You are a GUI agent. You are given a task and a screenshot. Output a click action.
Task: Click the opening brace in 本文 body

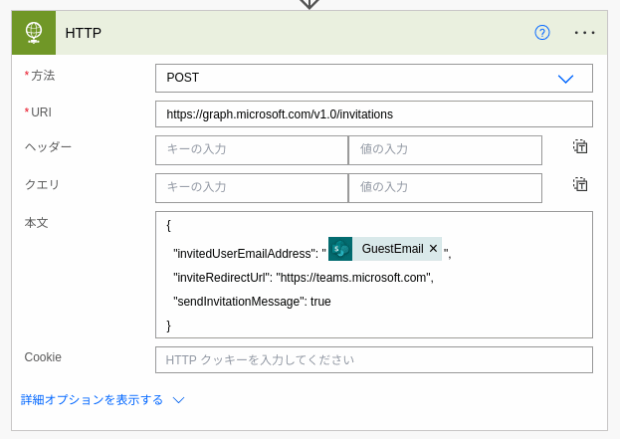pyautogui.click(x=169, y=226)
